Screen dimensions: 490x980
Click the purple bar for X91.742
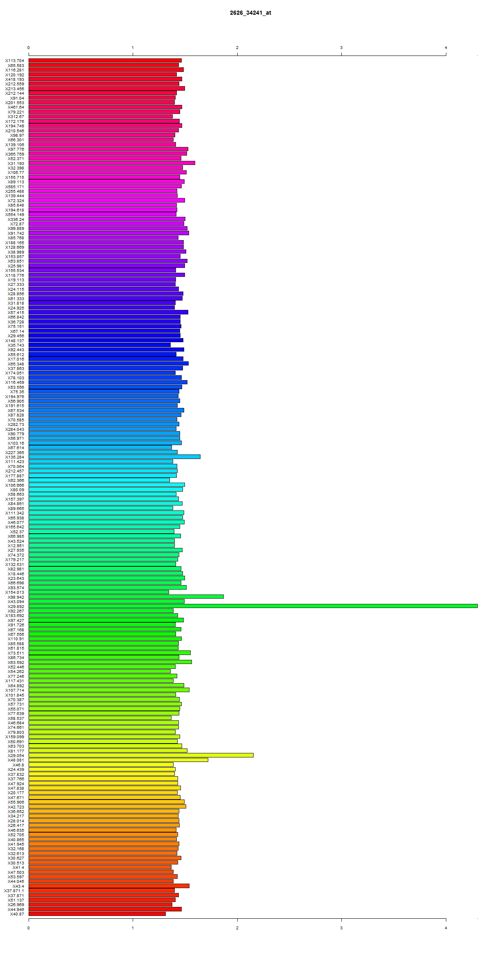click(109, 233)
